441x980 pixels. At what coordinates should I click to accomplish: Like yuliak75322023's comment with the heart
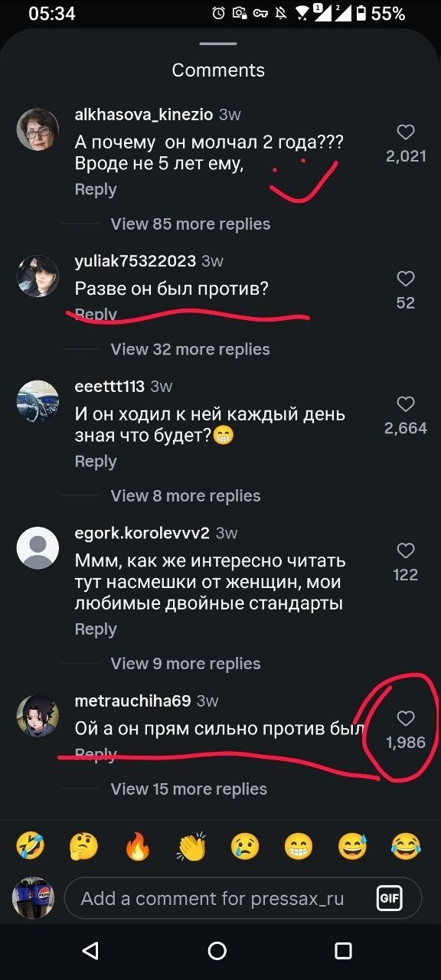[406, 279]
